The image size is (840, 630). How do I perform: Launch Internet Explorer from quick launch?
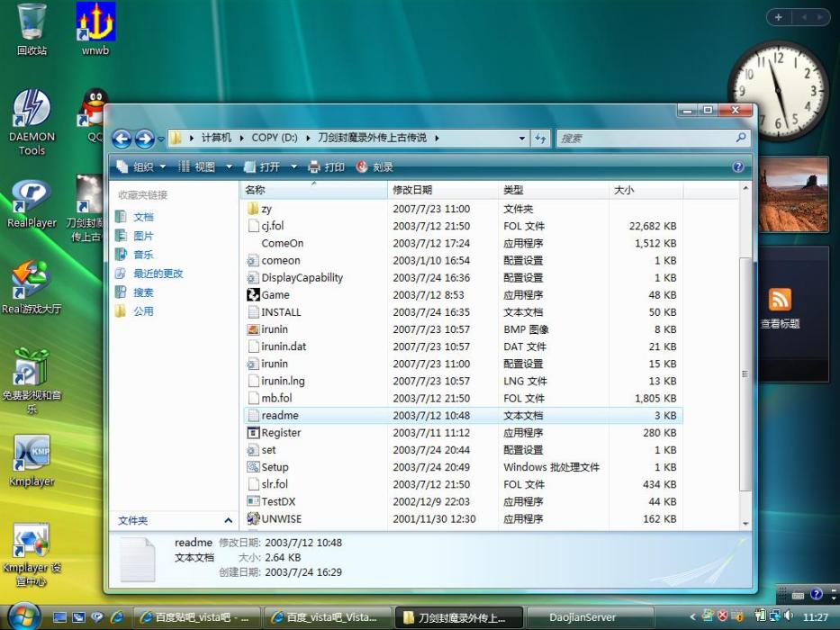click(x=117, y=617)
